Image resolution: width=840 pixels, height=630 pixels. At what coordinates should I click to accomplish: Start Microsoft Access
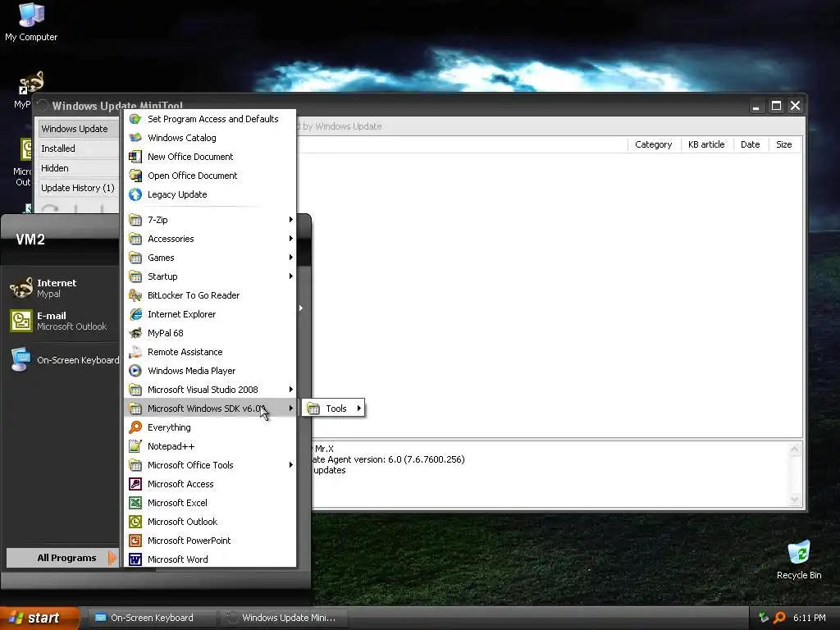pyautogui.click(x=210, y=484)
